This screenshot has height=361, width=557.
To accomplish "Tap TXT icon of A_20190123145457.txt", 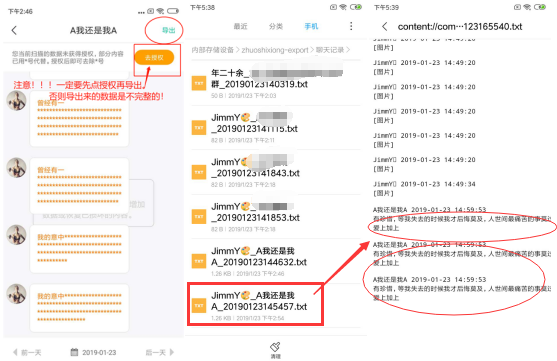I will (199, 306).
